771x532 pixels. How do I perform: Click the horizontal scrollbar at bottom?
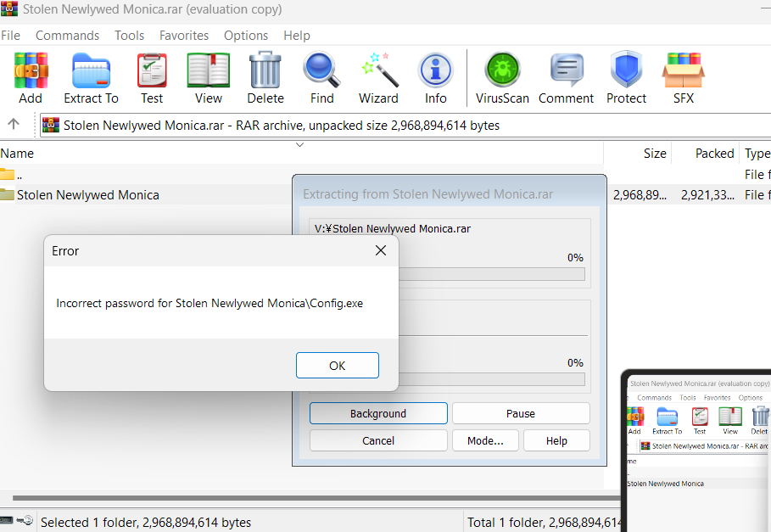pyautogui.click(x=316, y=497)
